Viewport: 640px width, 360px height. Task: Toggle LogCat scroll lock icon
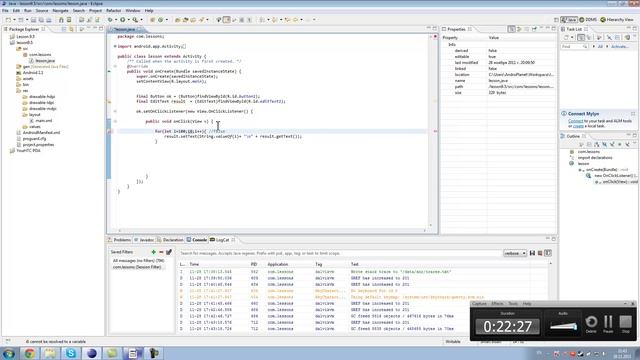548,253
